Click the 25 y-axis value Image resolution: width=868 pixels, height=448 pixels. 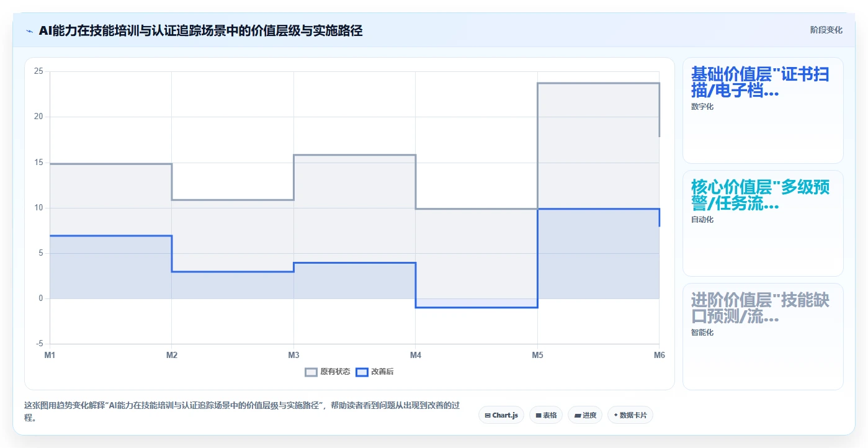(x=38, y=71)
